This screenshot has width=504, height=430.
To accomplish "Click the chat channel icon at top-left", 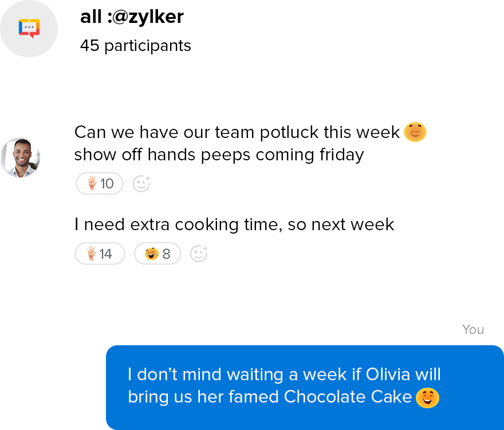I will [29, 28].
